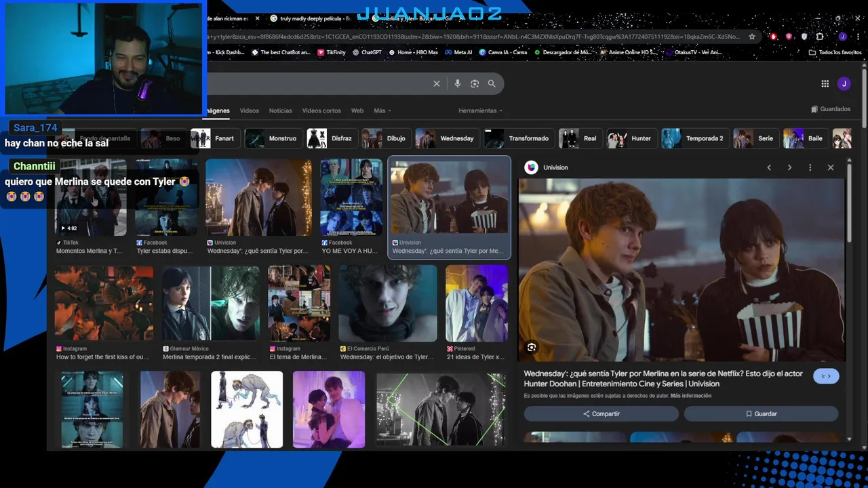The height and width of the screenshot is (488, 868).
Task: Open ChatGPT bookmark
Action: pyautogui.click(x=367, y=52)
